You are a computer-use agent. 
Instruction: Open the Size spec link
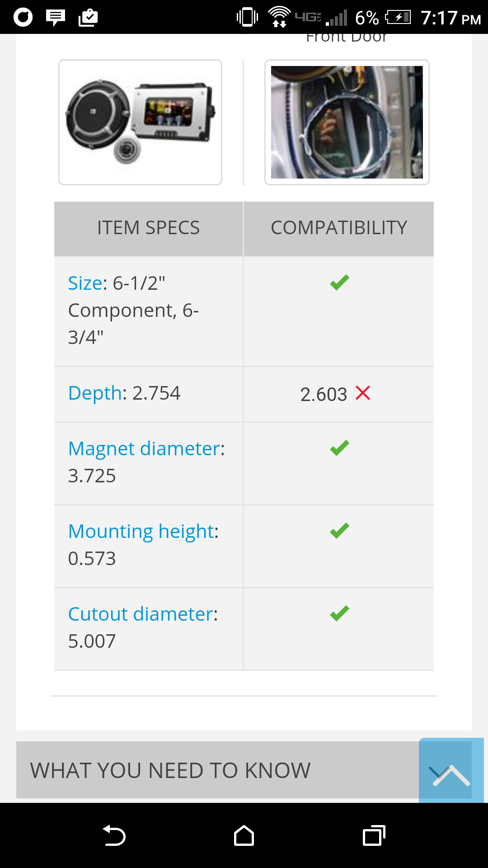85,283
